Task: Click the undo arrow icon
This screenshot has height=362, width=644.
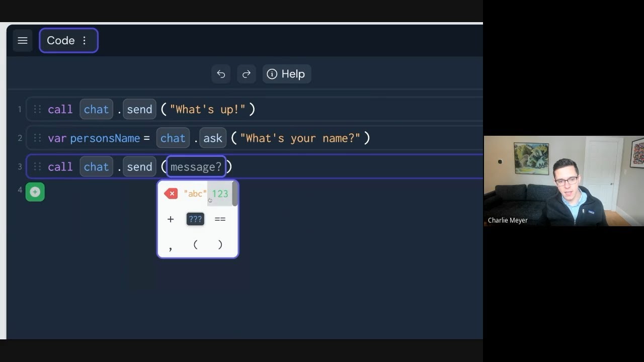Action: [221, 74]
